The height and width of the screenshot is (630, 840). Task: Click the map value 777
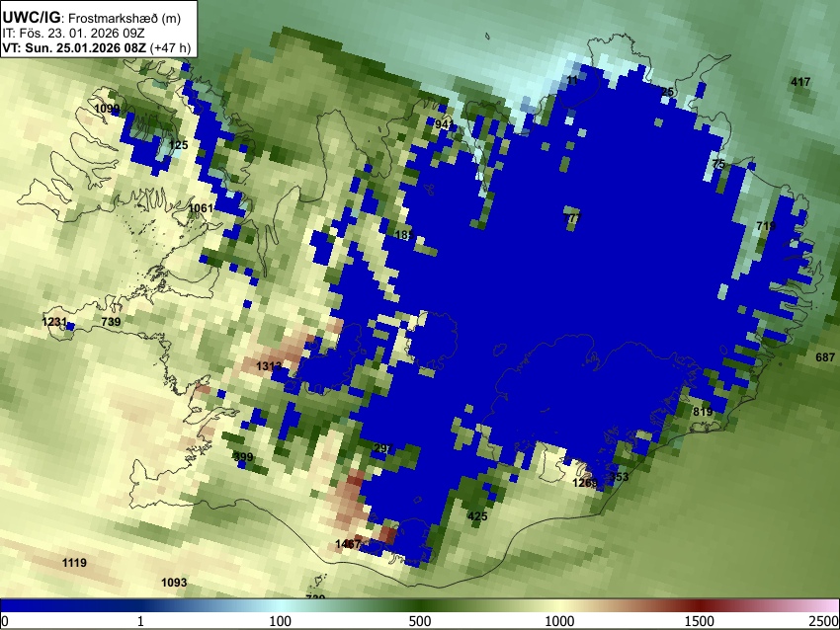(x=572, y=218)
